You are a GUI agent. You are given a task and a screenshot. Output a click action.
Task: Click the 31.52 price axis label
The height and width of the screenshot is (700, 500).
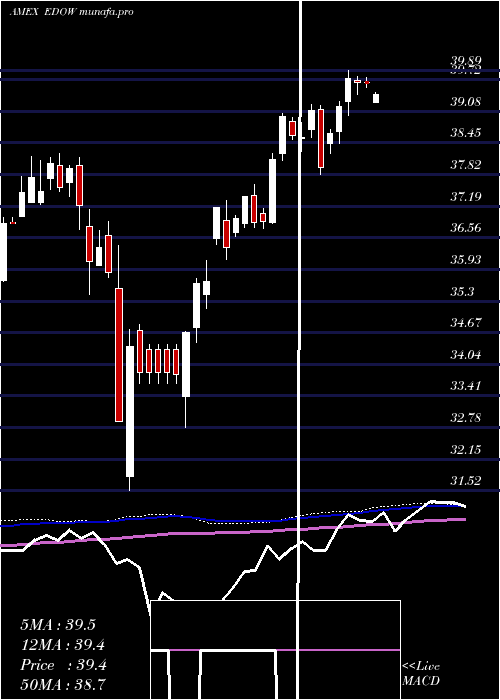[x=465, y=481]
